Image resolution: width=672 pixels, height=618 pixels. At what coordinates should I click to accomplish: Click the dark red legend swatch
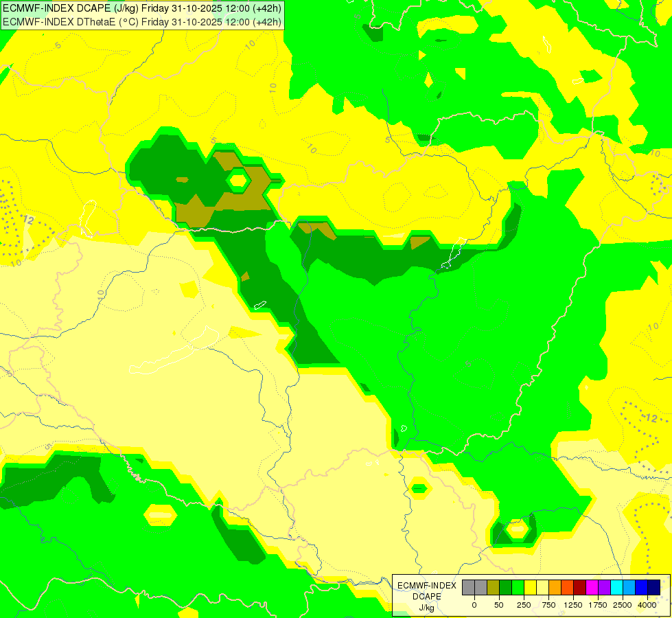click(580, 587)
